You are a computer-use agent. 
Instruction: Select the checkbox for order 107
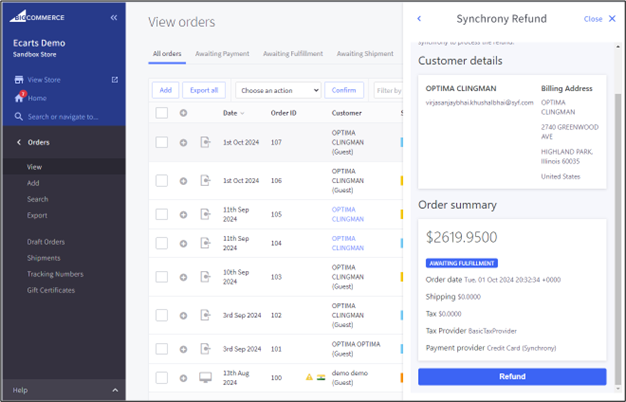coord(162,142)
